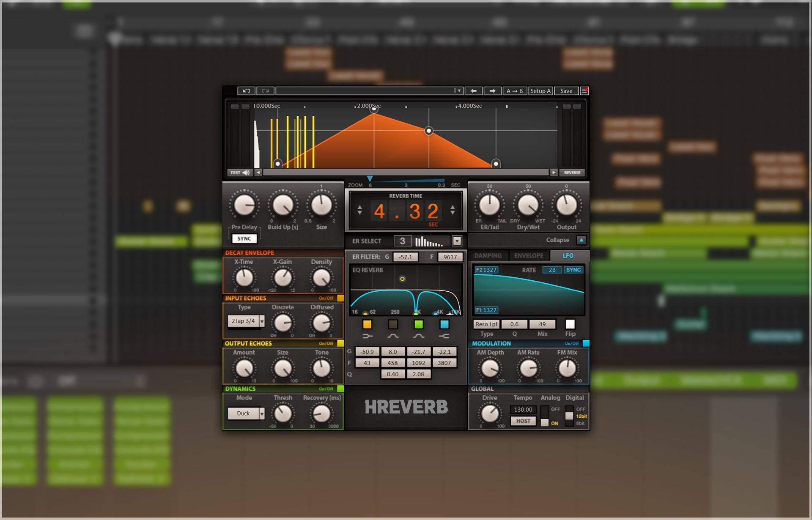Select first bell filter shape icon
The image size is (812, 520).
[x=393, y=336]
